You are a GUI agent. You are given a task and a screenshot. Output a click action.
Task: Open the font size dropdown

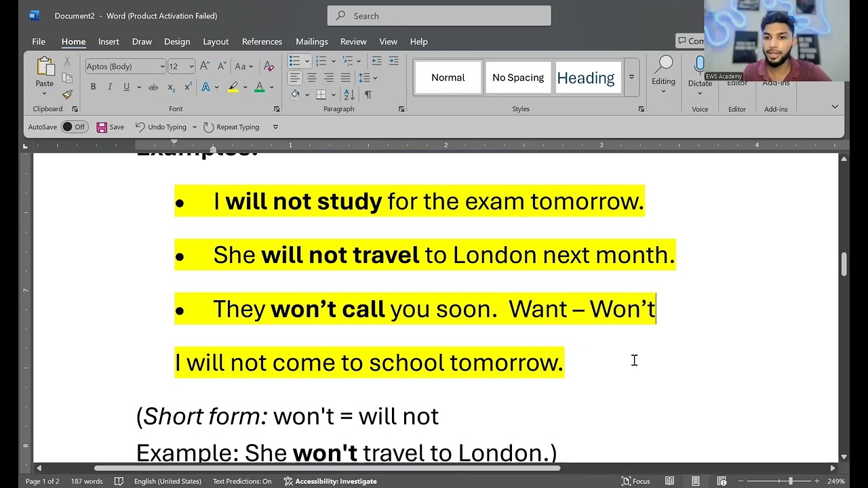191,66
